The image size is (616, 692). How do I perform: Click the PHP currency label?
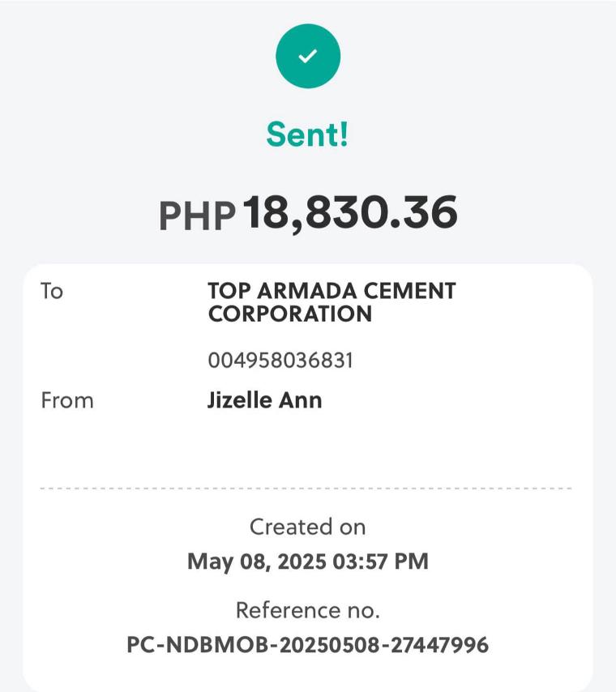point(197,216)
